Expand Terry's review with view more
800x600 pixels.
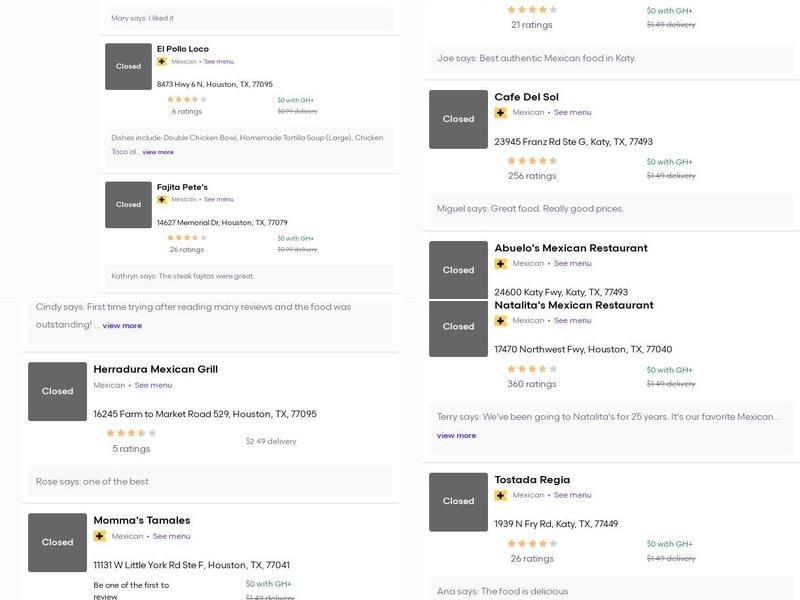coord(456,435)
